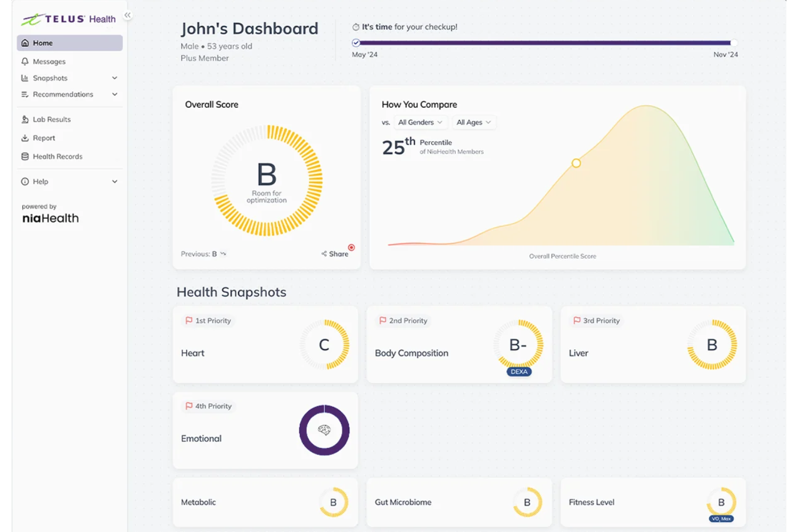798x532 pixels.
Task: Click the Liver B grade ring
Action: click(712, 344)
